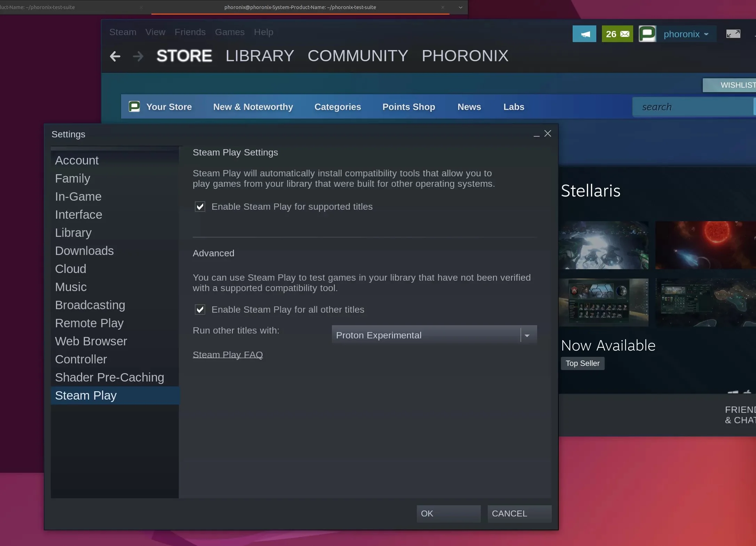Click the store search field

(693, 107)
